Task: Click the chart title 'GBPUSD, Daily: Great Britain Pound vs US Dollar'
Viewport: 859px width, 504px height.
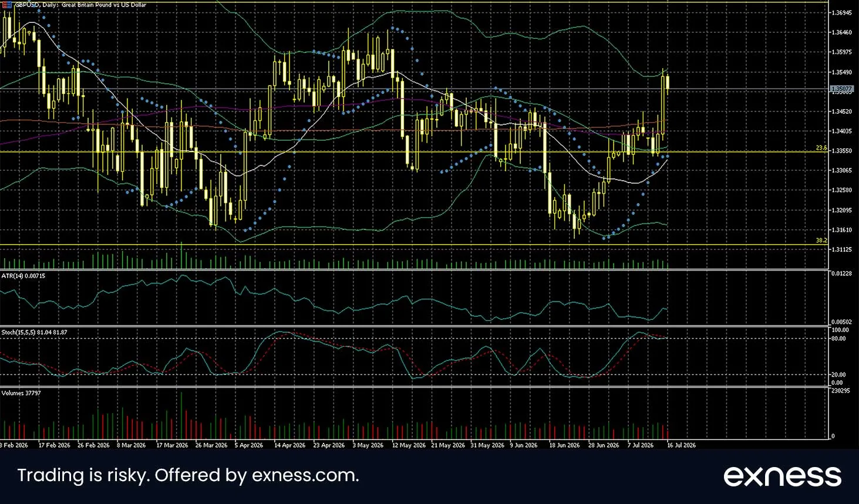Action: [80, 5]
